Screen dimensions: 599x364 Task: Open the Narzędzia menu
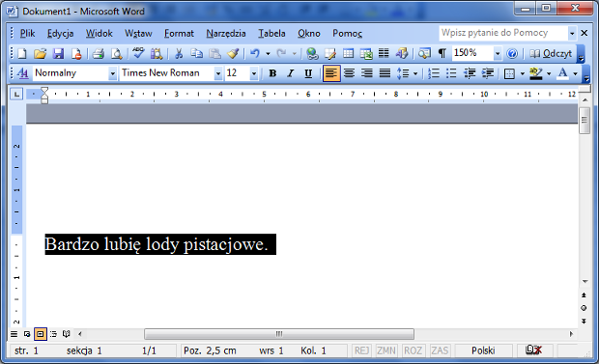226,34
